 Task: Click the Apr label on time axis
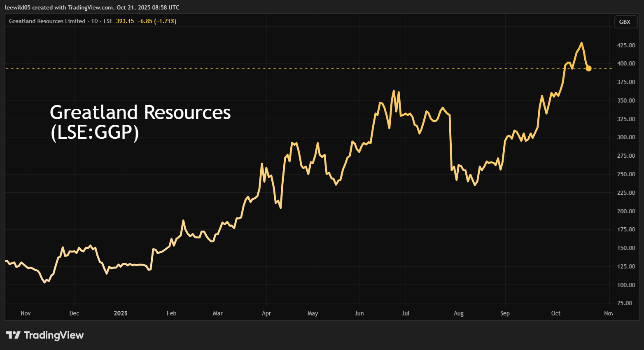[266, 313]
